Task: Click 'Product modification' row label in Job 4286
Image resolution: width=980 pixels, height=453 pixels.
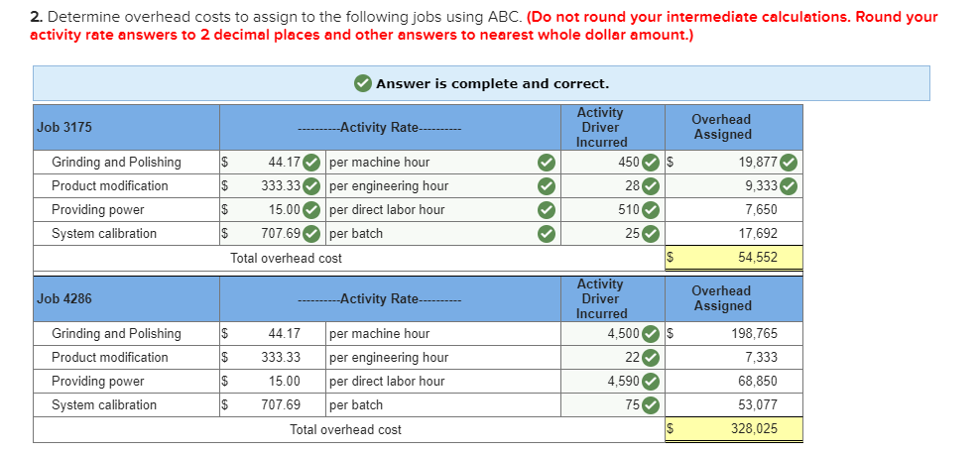Action: (x=110, y=358)
